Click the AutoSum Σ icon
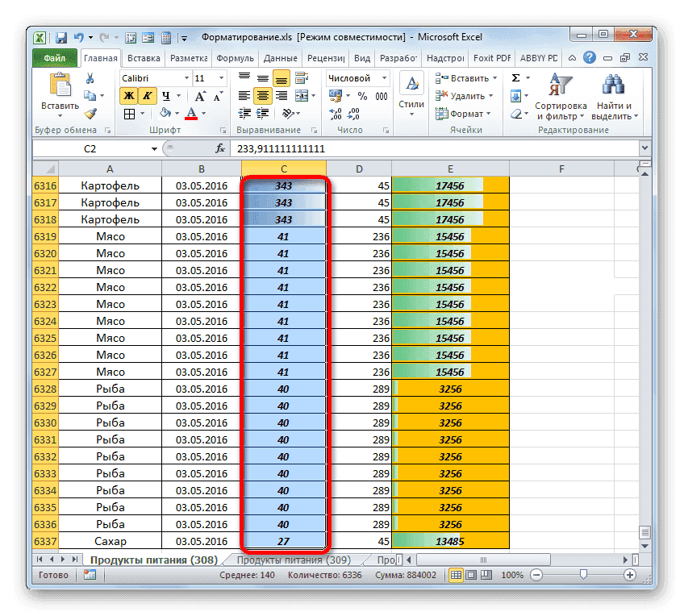Viewport: 684px width, 616px height. click(x=515, y=77)
